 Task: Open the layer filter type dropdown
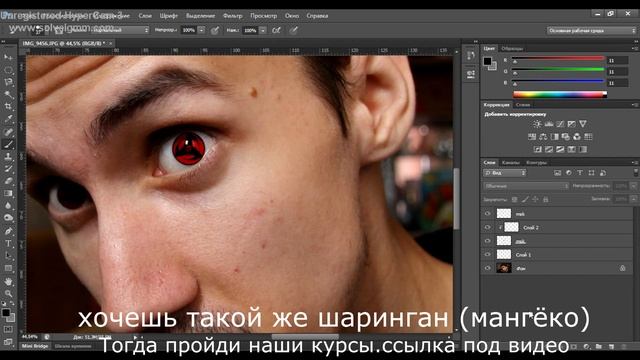coord(505,173)
